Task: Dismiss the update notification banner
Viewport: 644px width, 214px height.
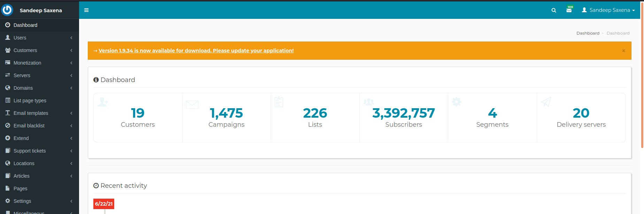Action: coord(624,51)
